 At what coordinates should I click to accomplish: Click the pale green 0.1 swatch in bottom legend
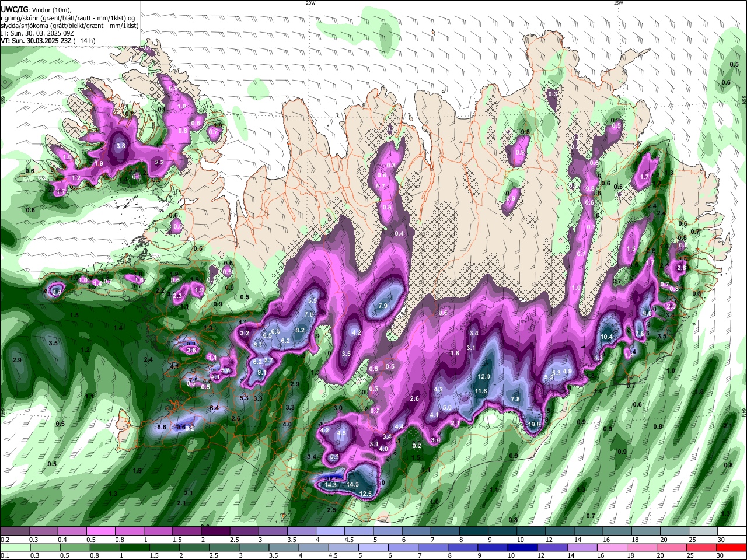coord(15,547)
